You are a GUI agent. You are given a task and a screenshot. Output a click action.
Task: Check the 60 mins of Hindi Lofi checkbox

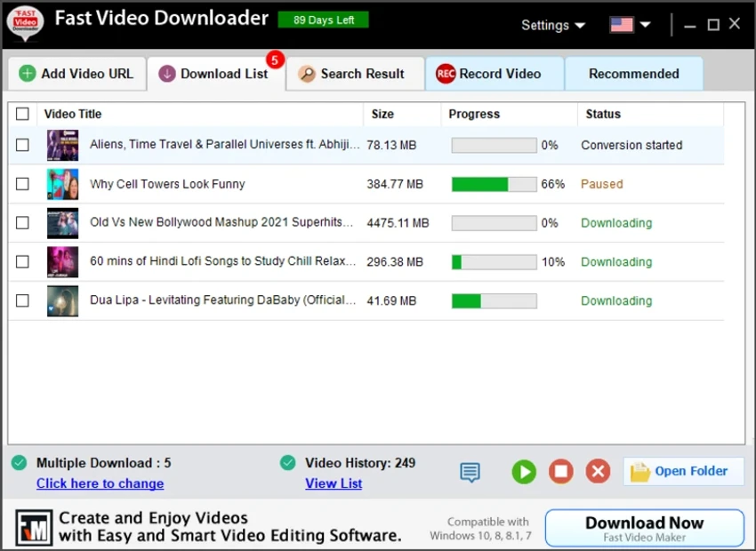point(22,261)
